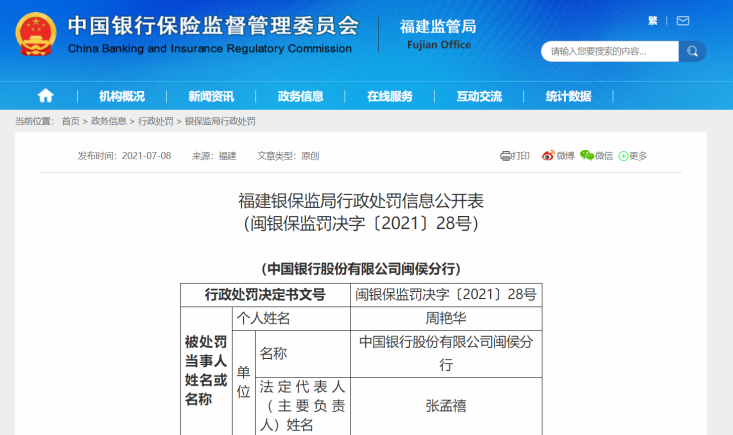Click 行政处罚 breadcrumb link
Image resolution: width=733 pixels, height=435 pixels.
pyautogui.click(x=155, y=121)
